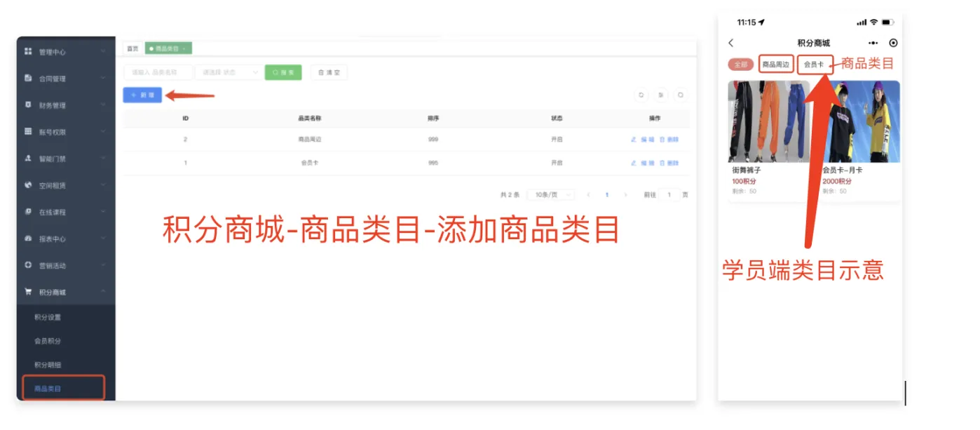
Task: Open the column settings icon above table
Action: 660,95
